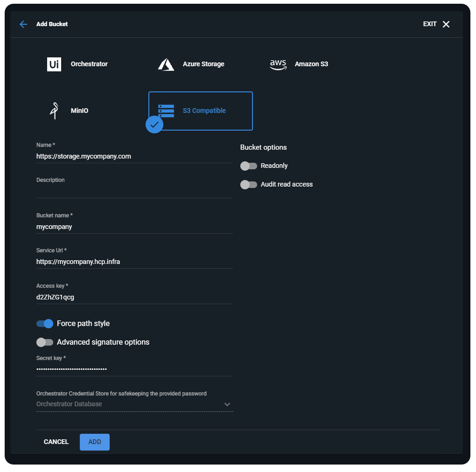Screen dimensions: 476x472
Task: Click the masked Secret key field
Action: point(134,368)
